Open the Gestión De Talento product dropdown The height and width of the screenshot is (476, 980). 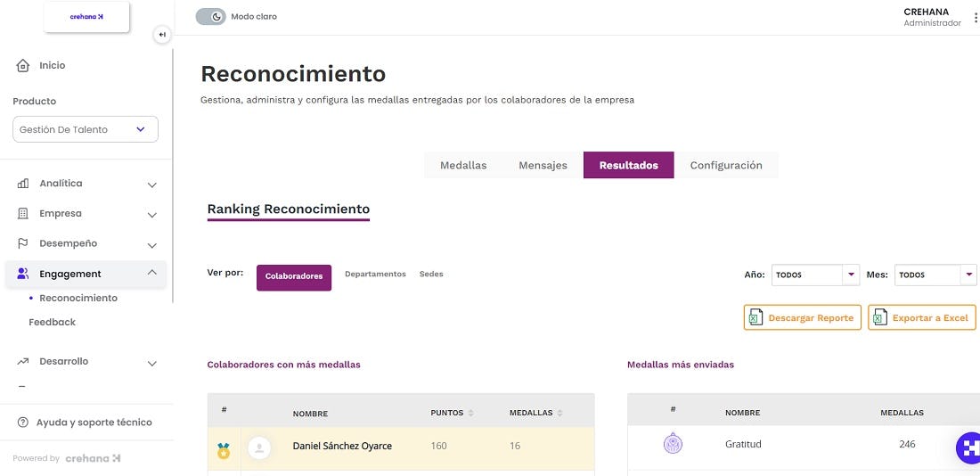(86, 129)
